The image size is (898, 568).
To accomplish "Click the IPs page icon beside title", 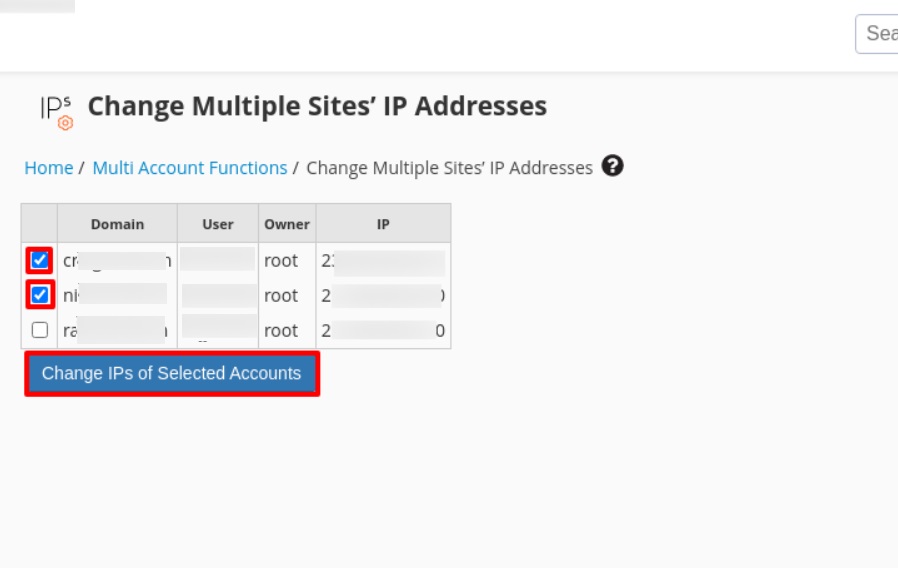I will tap(56, 111).
